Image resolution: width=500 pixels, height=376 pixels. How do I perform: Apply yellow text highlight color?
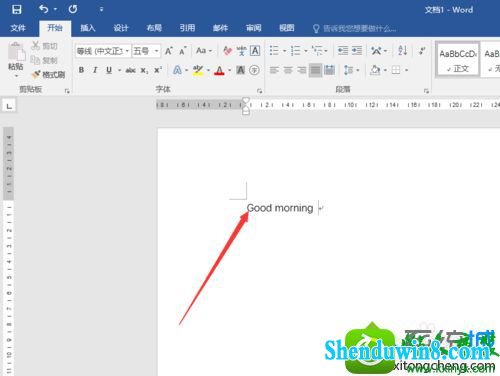198,70
